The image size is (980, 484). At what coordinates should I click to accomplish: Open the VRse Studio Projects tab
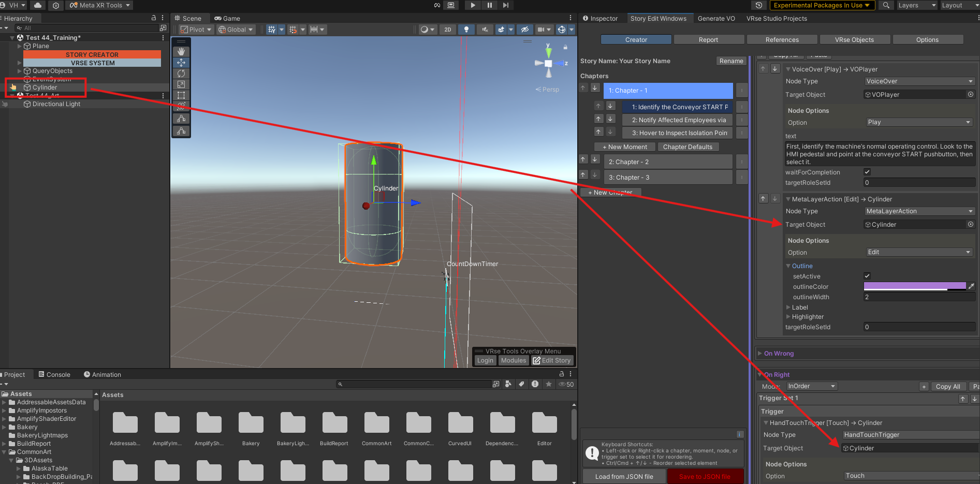coord(777,18)
